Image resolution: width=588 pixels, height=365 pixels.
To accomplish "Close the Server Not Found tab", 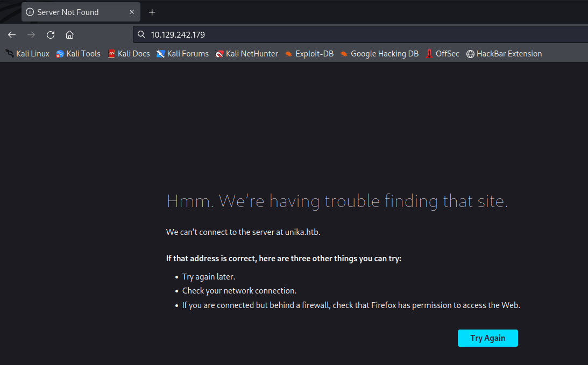I will tap(132, 12).
